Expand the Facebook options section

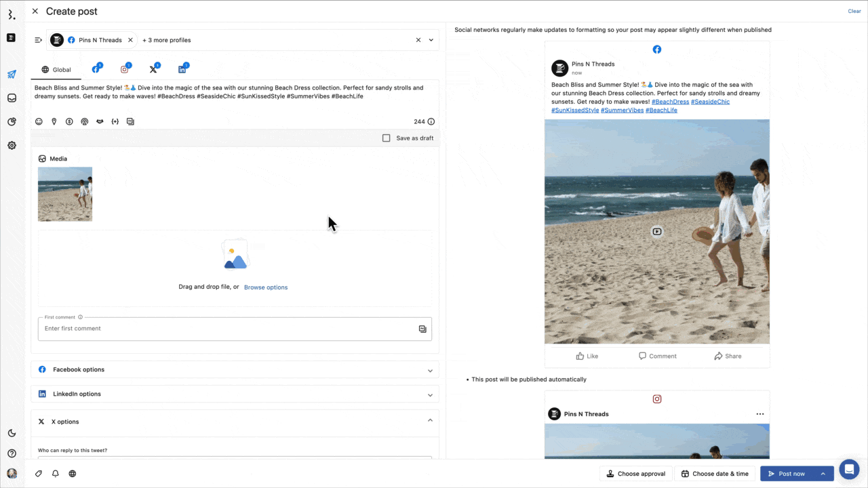click(235, 370)
